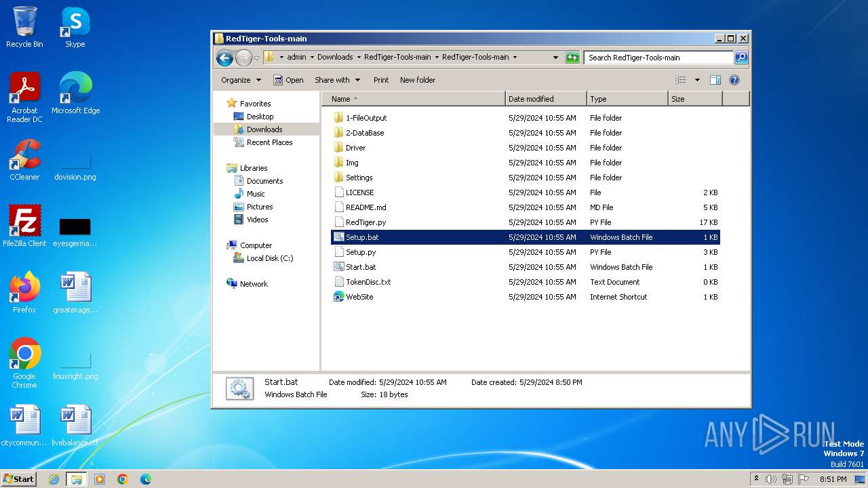Open the volume control in system tray

(x=771, y=479)
